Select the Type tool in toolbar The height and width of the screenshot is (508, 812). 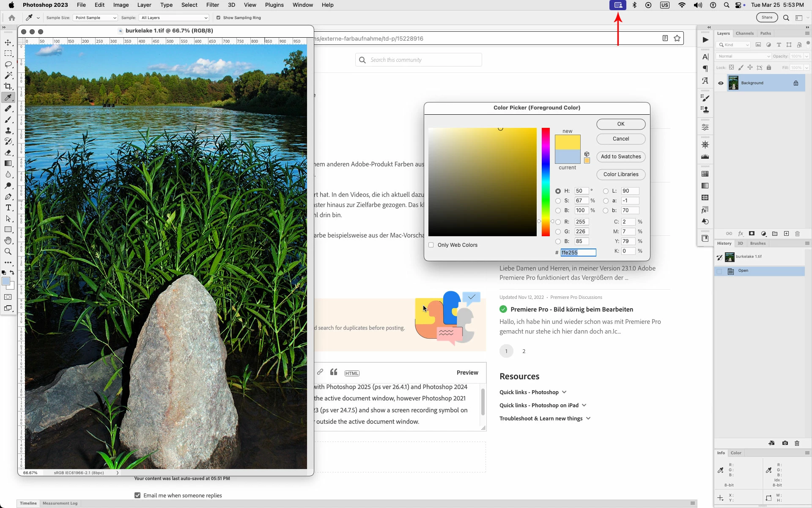tap(8, 208)
